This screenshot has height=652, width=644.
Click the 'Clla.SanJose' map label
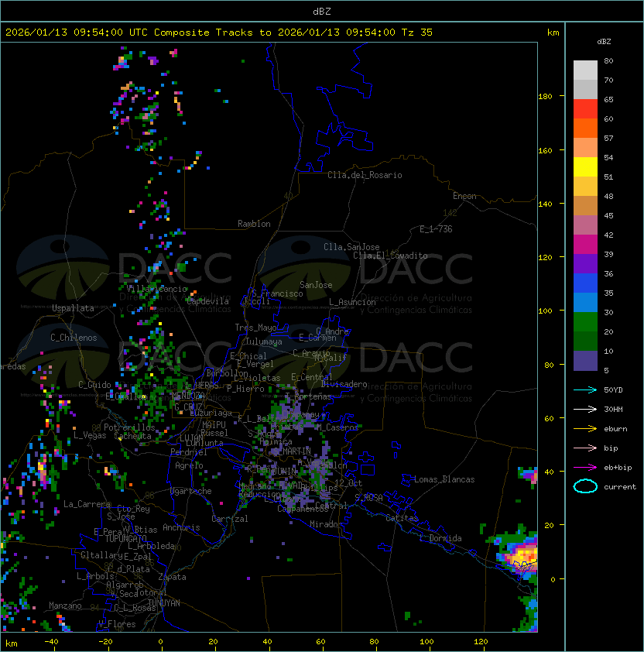[351, 247]
